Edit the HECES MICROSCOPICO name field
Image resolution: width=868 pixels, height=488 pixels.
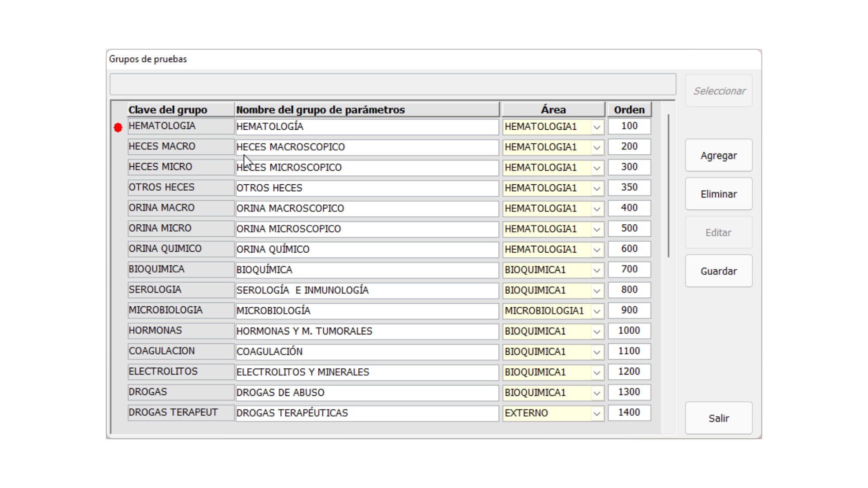point(366,168)
